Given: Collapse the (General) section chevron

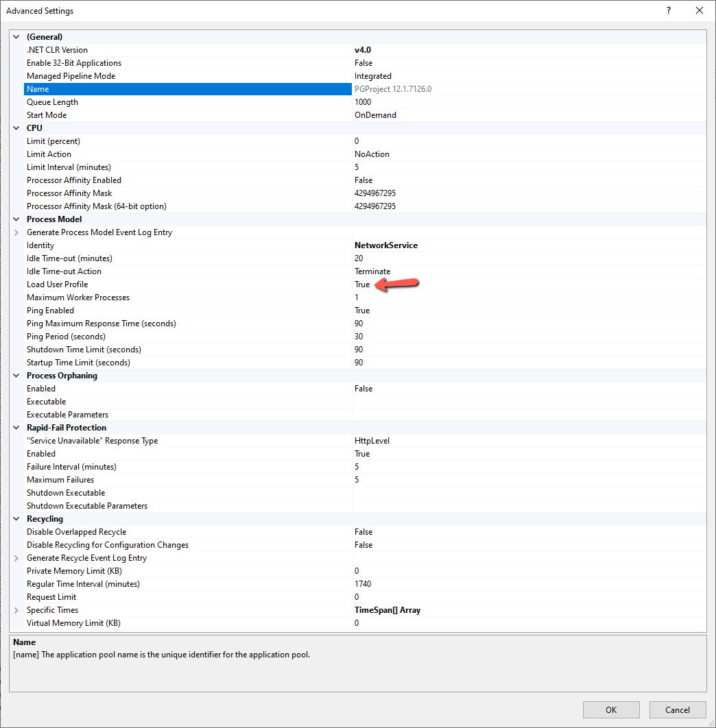Looking at the screenshot, I should [x=16, y=37].
